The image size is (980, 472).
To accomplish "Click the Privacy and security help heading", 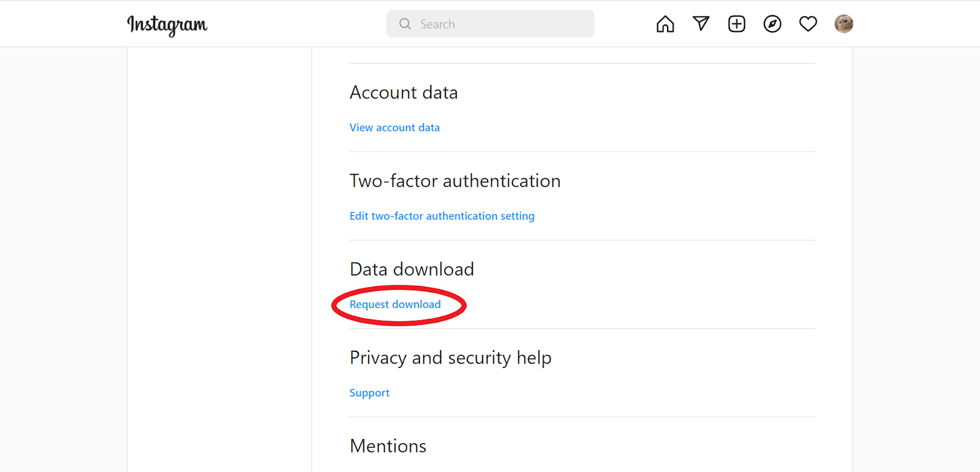I will pos(450,358).
